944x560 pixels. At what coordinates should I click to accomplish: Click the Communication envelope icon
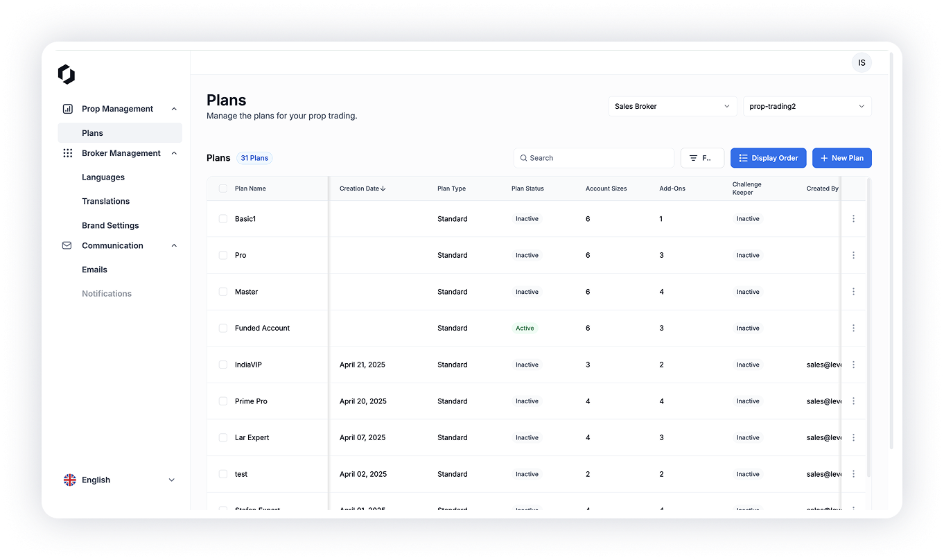(x=67, y=245)
